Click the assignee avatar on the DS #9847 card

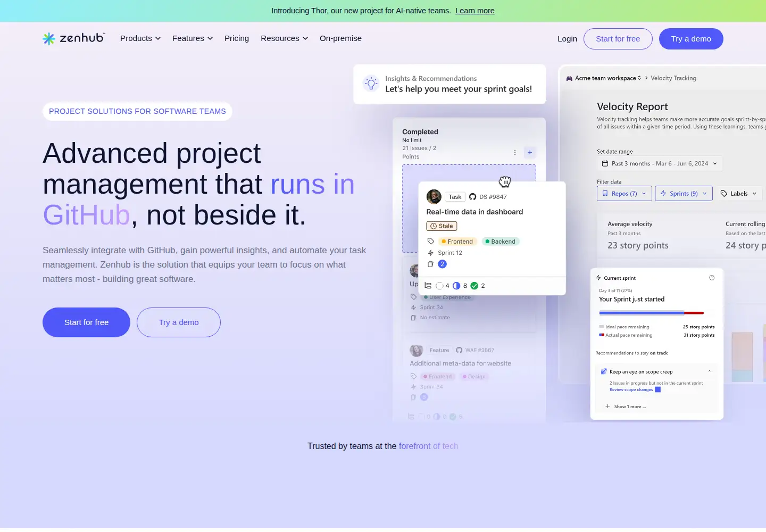(x=434, y=196)
